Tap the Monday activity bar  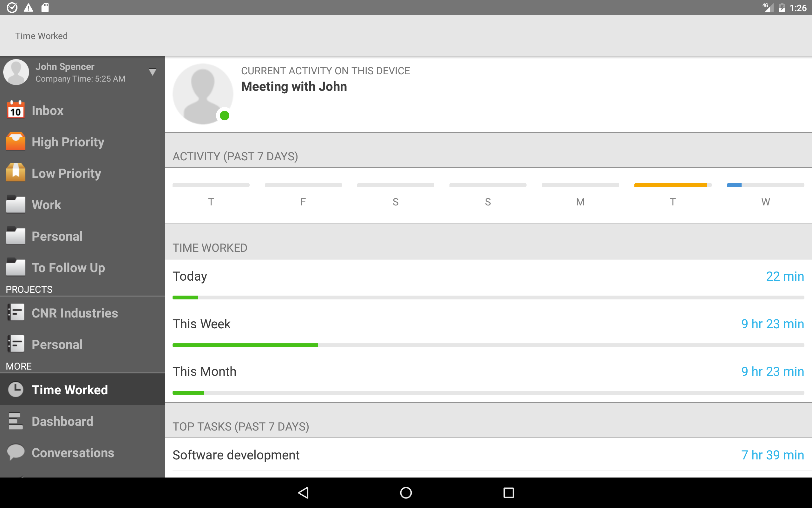(x=580, y=185)
